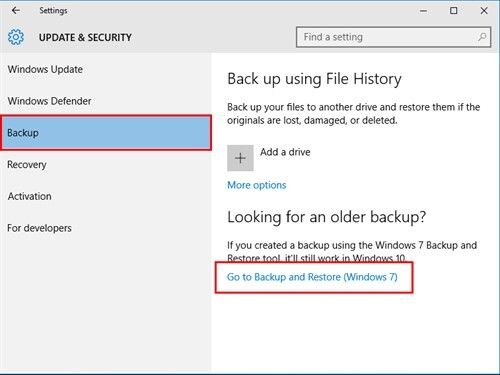
Task: Open the For developers section
Action: click(x=39, y=228)
